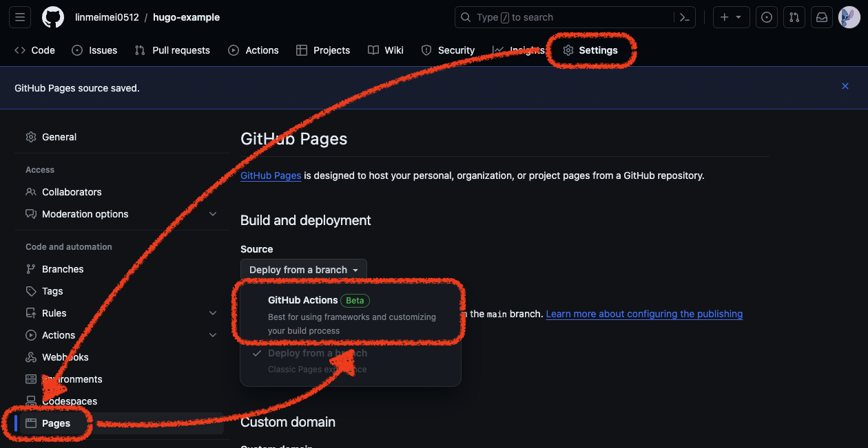Click the gear icon beside General

click(31, 137)
